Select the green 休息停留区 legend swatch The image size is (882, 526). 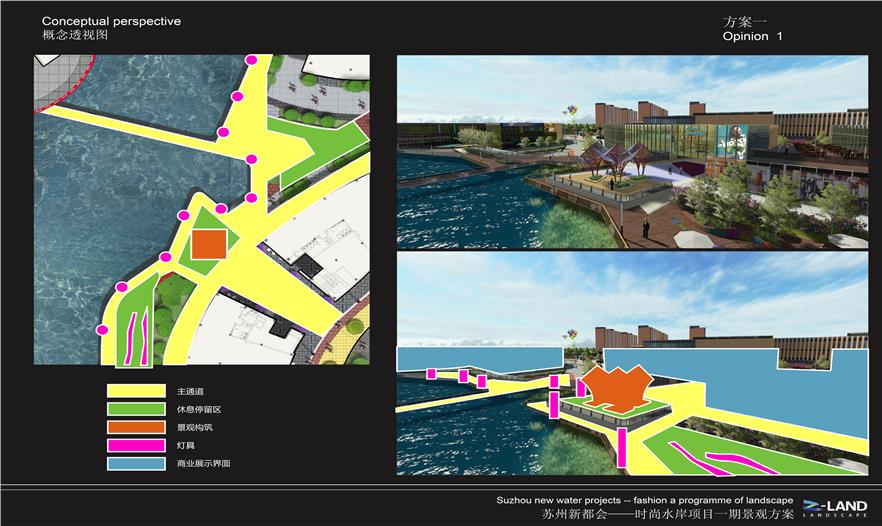(x=136, y=409)
